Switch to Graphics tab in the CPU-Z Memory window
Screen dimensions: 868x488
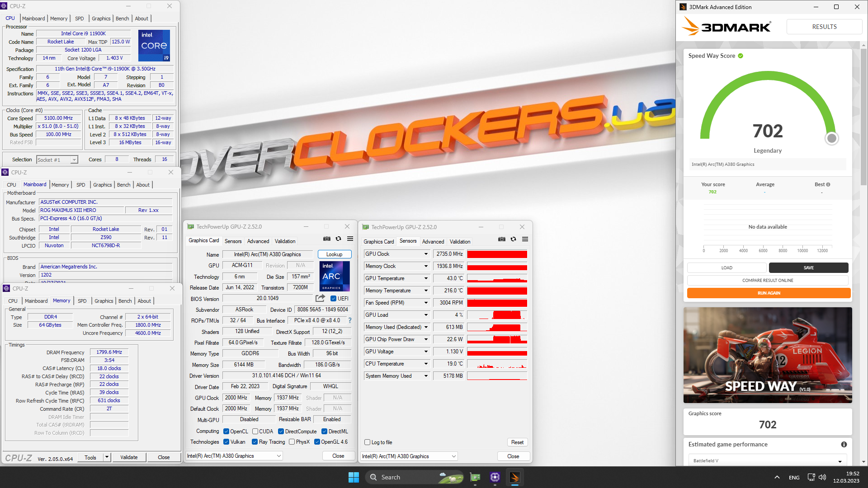click(x=104, y=301)
